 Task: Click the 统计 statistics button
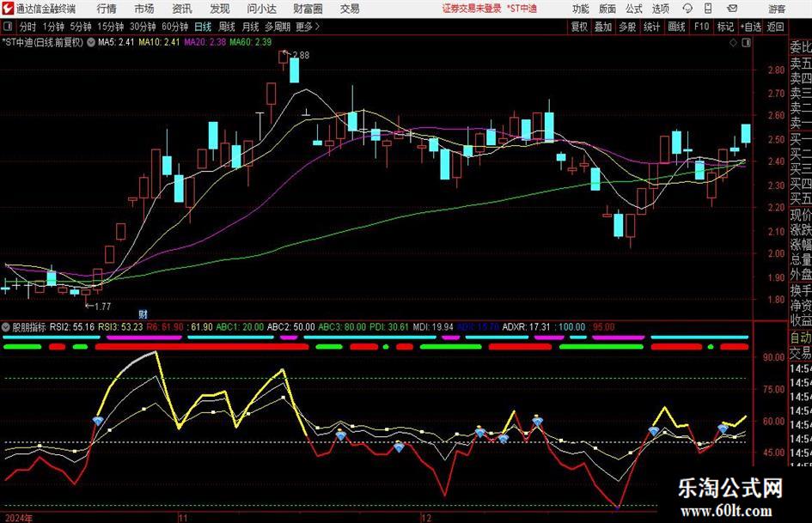651,27
